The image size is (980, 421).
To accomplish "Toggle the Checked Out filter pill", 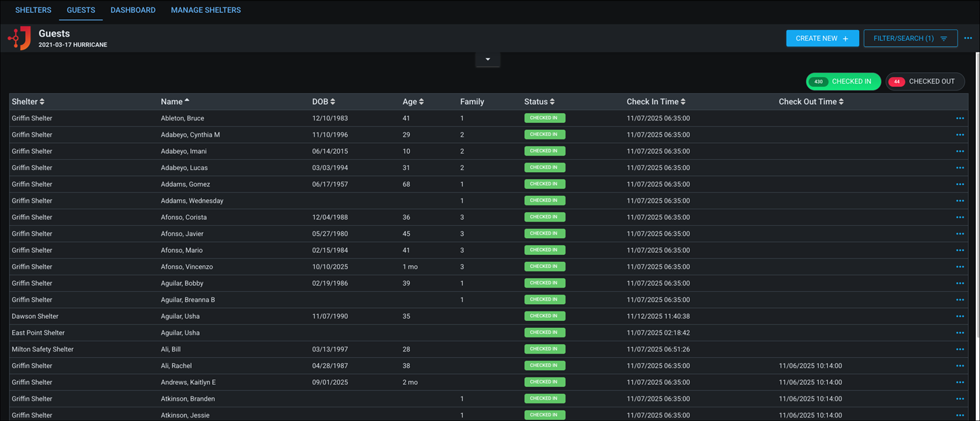I will pos(924,81).
